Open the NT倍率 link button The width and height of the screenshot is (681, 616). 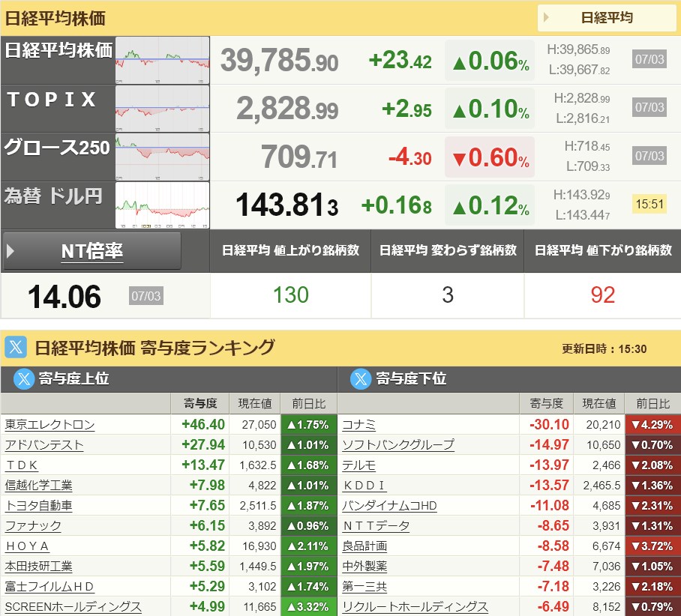[x=92, y=251]
